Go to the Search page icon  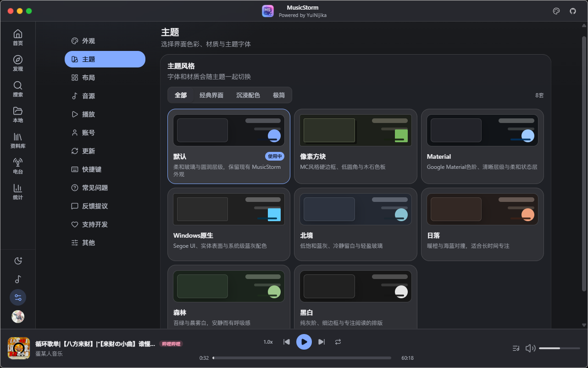pyautogui.click(x=18, y=86)
